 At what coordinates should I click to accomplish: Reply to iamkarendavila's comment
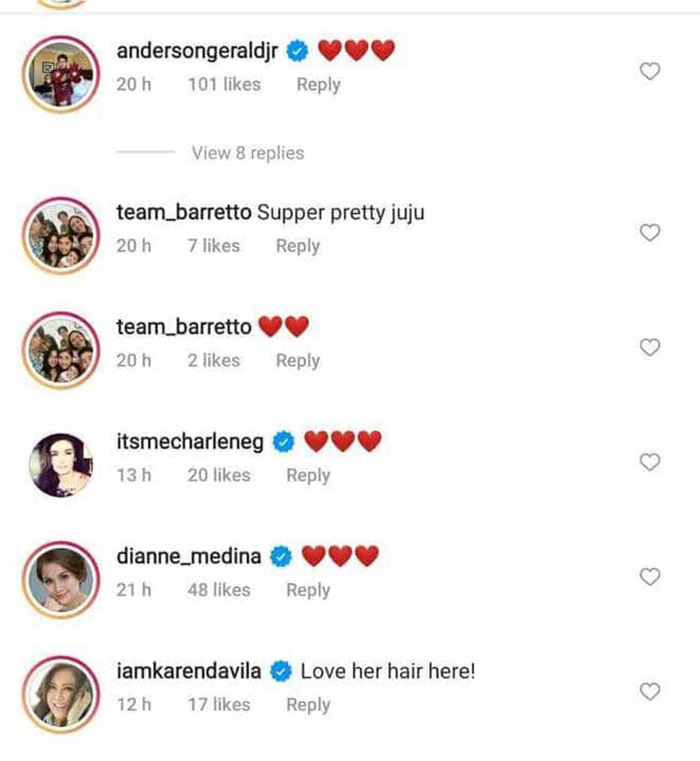(307, 705)
